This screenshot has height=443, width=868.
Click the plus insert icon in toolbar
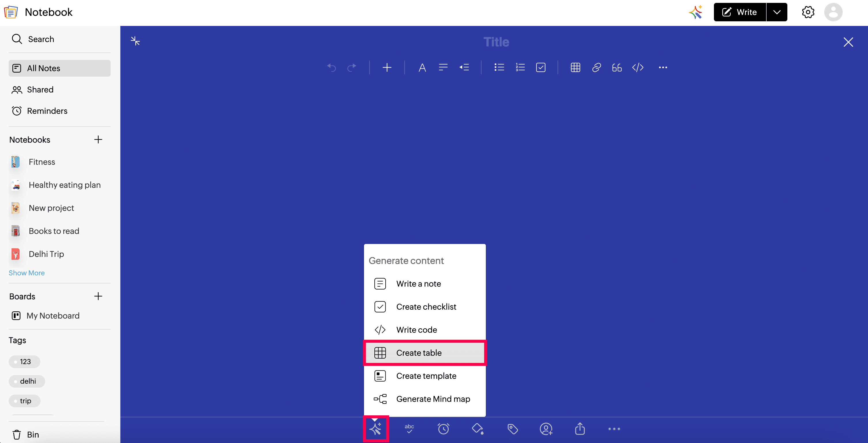(x=387, y=67)
